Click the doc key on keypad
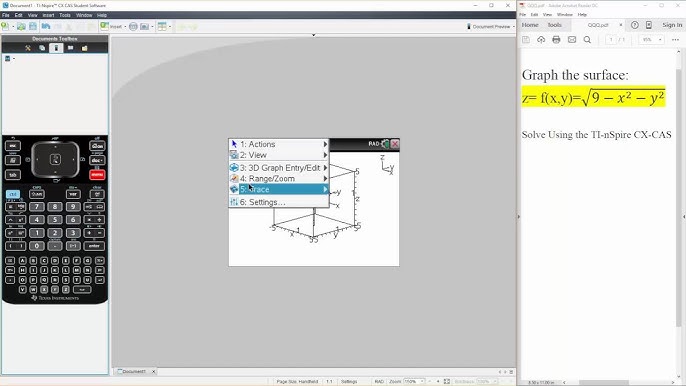 click(x=97, y=160)
